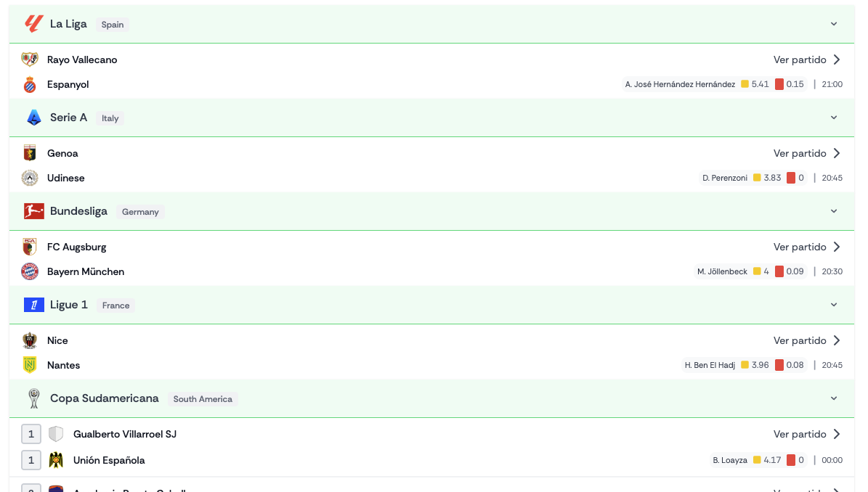Open Ver partido for Rayo Vallecano match

(x=807, y=60)
